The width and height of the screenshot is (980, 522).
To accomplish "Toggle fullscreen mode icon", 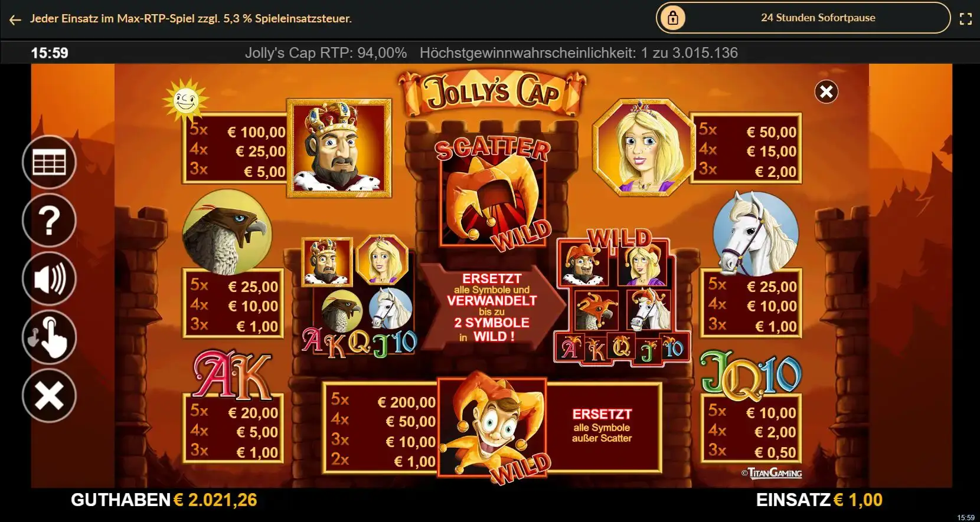I will pos(966,19).
